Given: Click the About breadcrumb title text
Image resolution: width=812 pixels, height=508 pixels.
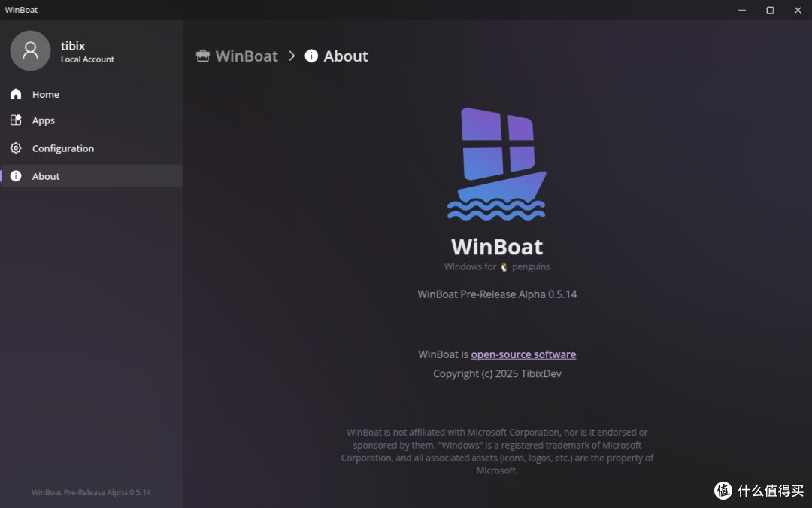Looking at the screenshot, I should [346, 56].
